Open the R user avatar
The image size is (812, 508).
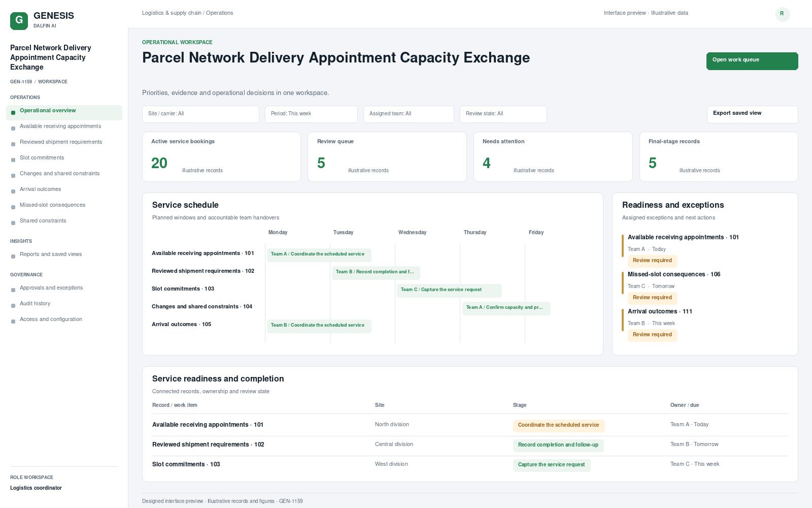(x=783, y=14)
